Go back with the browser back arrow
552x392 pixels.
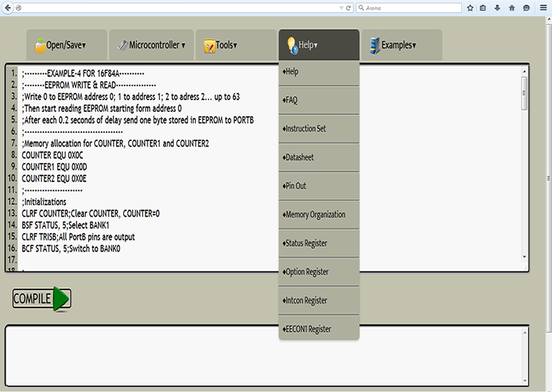(x=8, y=8)
